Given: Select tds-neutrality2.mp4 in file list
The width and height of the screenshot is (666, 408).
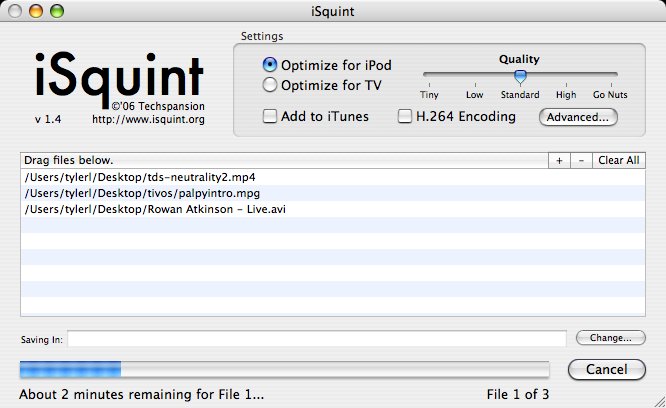Looking at the screenshot, I should (333, 177).
